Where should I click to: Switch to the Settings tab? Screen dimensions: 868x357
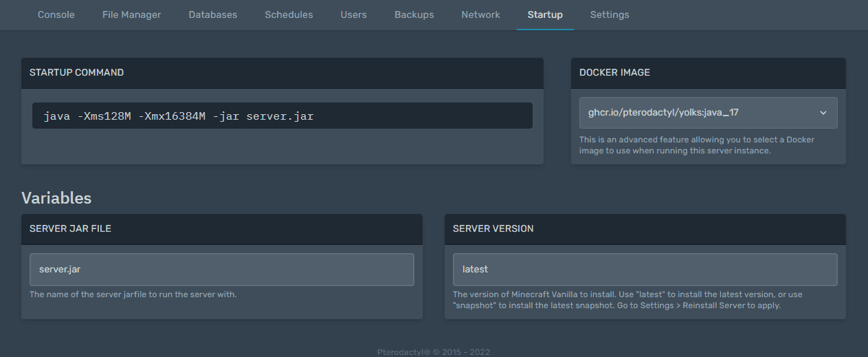[x=609, y=14]
